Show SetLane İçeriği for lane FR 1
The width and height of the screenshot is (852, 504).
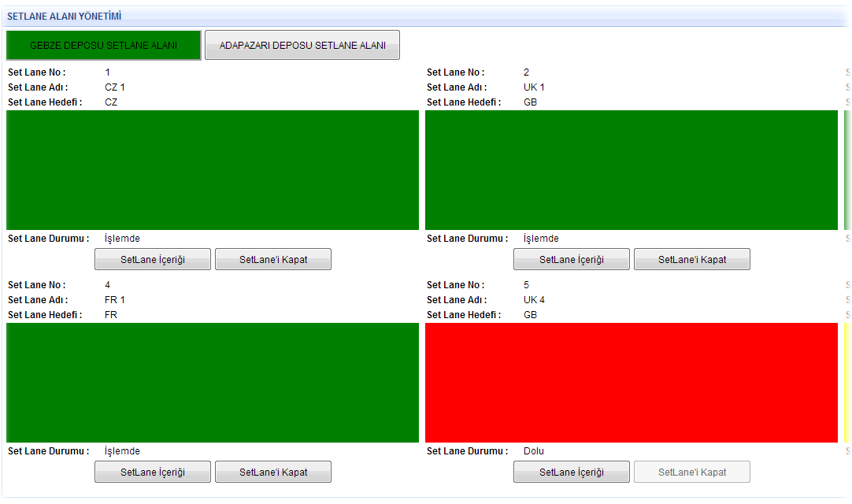(x=153, y=472)
